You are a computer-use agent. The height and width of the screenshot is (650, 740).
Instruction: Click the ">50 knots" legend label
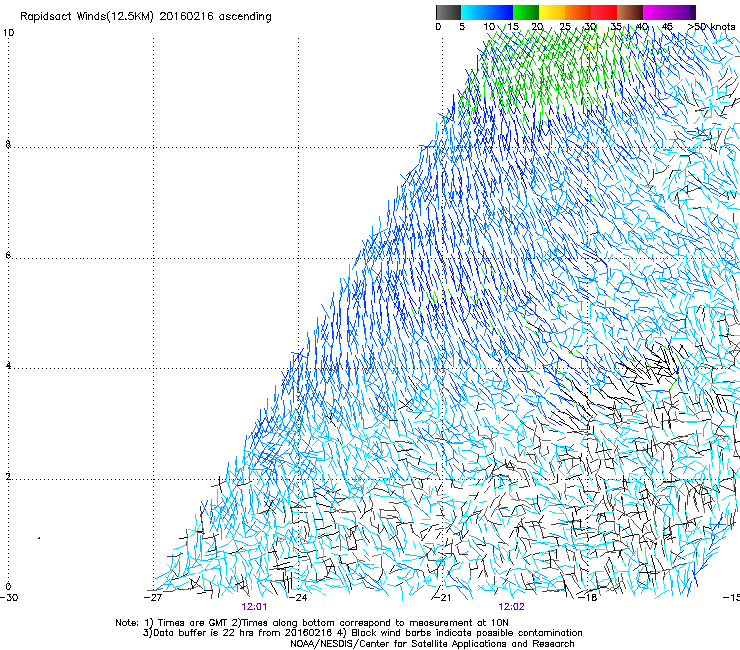click(x=711, y=27)
